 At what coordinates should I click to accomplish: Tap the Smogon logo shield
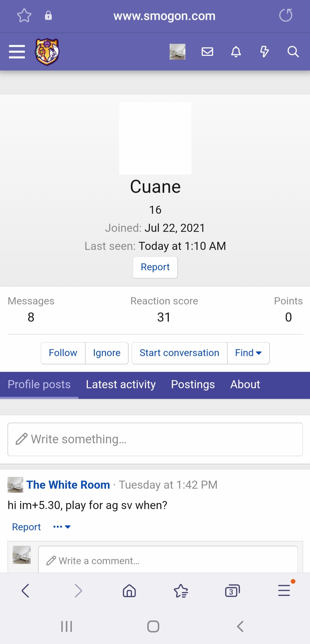47,52
